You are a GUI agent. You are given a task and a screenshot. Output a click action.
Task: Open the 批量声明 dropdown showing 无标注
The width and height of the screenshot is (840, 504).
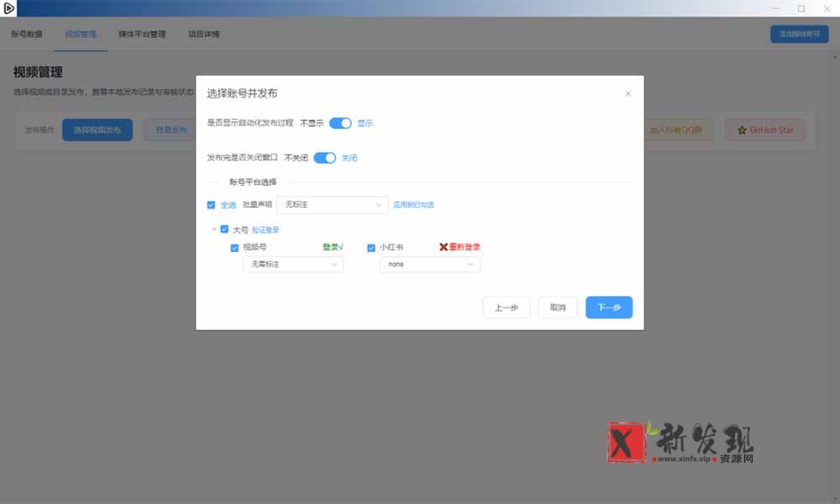[x=333, y=205]
